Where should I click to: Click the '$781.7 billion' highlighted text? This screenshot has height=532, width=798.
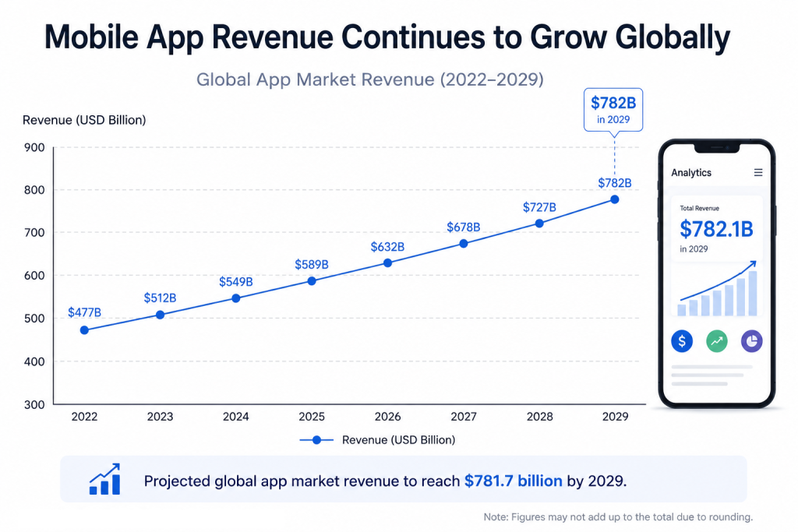514,481
